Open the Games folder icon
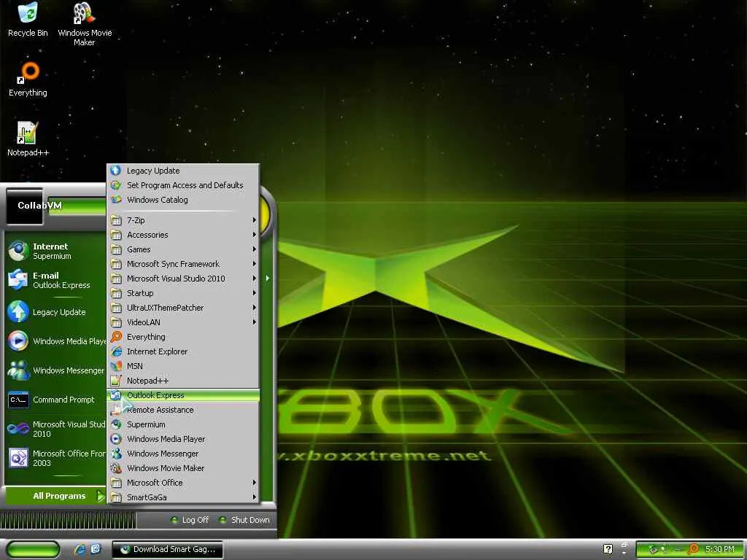This screenshot has width=747, height=560. 116,249
